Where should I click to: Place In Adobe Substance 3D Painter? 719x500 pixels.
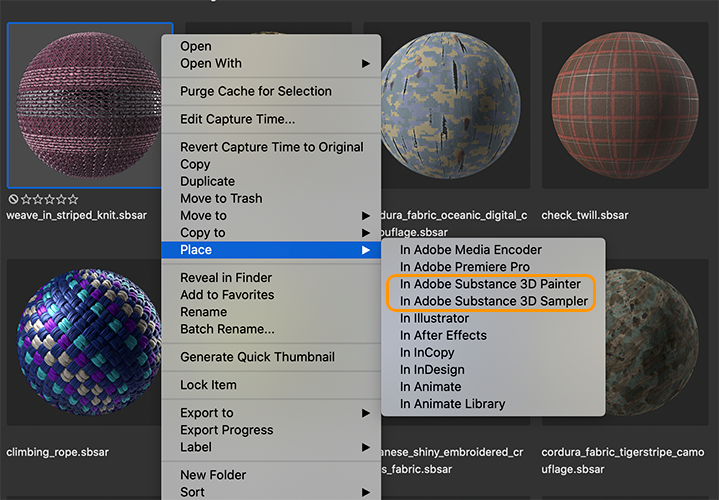click(493, 284)
